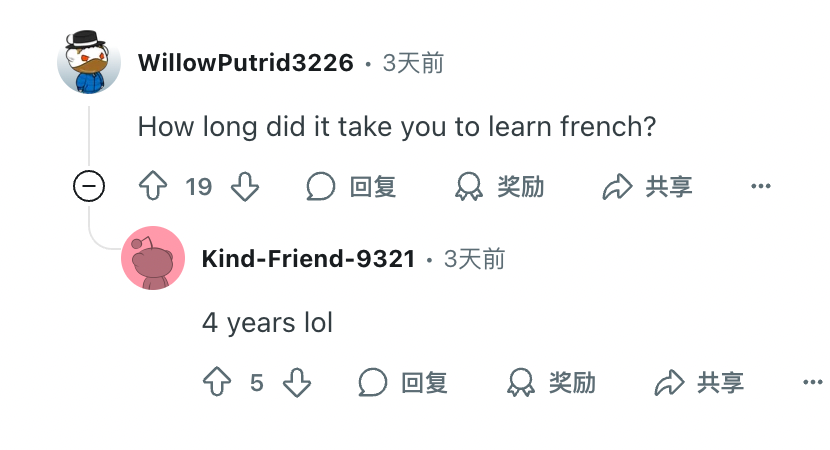The image size is (830, 450).
Task: Open the 3天前 timestamp on Kind-Friend-9321's reply
Action: coord(474,259)
